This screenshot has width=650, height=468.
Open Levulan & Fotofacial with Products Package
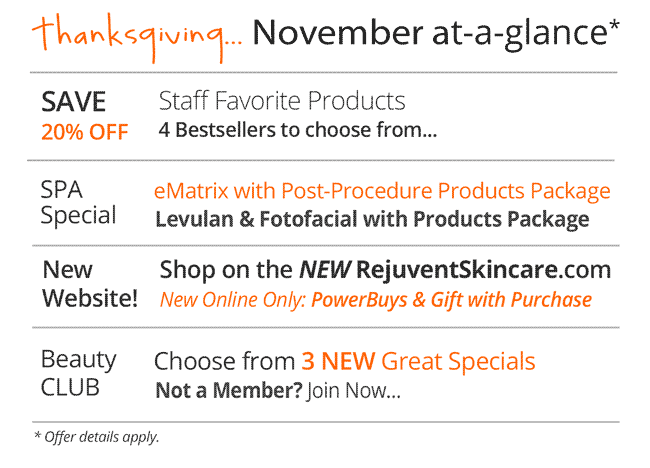point(372,219)
